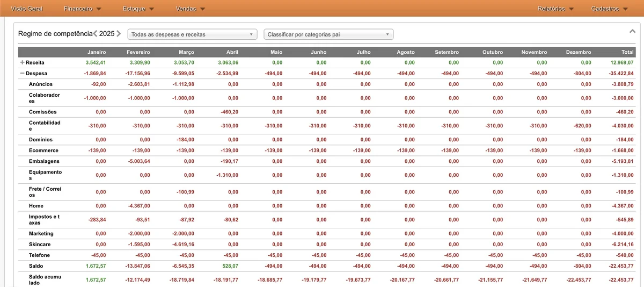Click Despesa February value -17.156,96
Viewport: 644px width, 287px height.
click(x=138, y=73)
